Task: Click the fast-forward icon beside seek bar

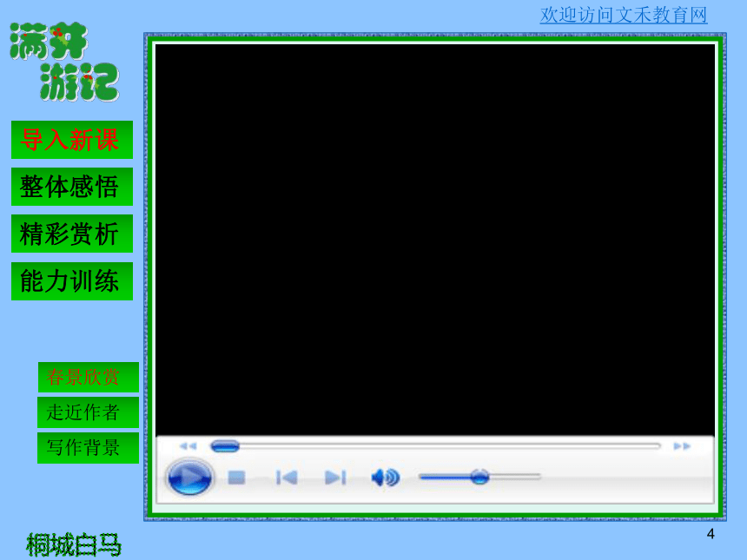Action: coord(682,446)
